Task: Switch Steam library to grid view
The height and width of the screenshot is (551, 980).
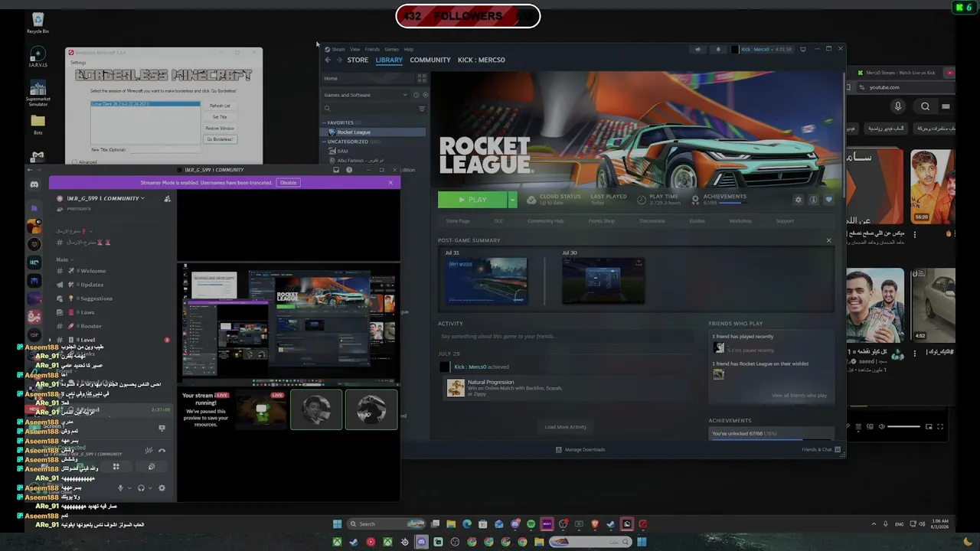Action: pos(421,78)
